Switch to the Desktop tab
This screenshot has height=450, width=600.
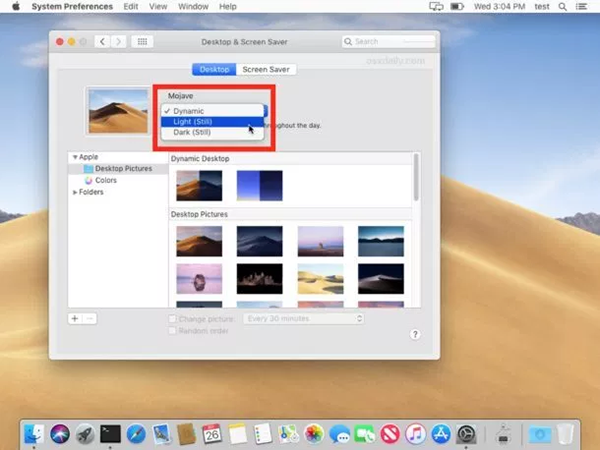214,69
